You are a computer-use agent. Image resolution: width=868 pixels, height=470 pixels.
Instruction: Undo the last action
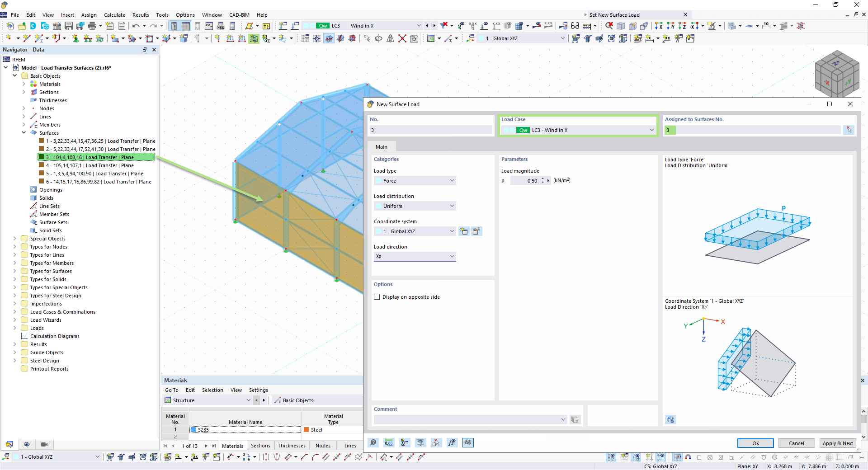pyautogui.click(x=136, y=26)
